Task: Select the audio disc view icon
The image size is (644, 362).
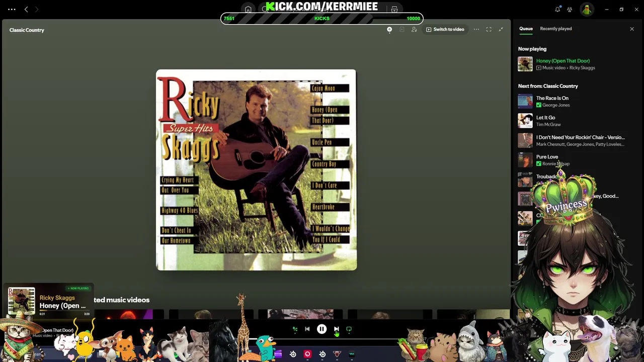Action: pos(389,30)
